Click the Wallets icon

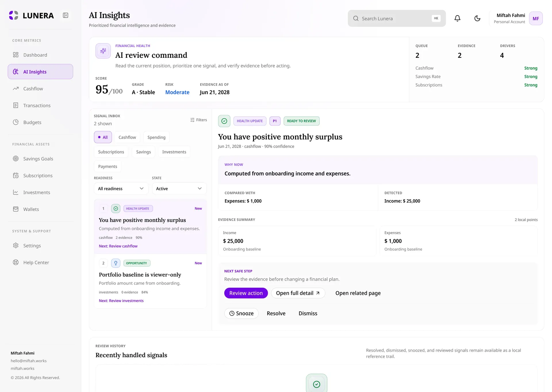tap(16, 209)
